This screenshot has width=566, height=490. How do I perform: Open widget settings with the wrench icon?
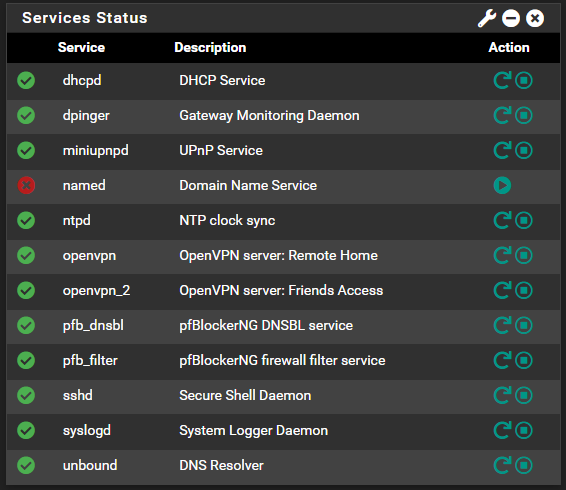(x=487, y=18)
